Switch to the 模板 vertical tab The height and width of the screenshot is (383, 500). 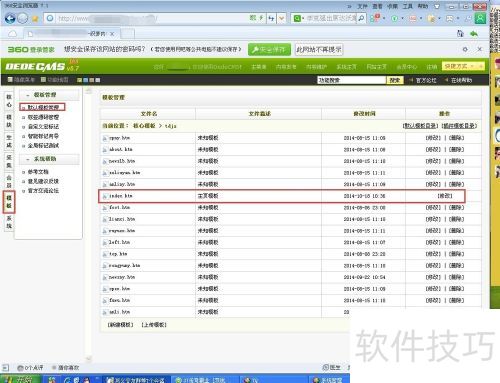point(9,202)
